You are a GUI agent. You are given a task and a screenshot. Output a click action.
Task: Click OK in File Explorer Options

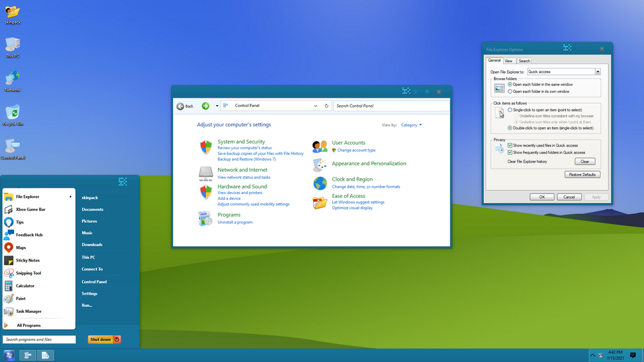pos(541,197)
